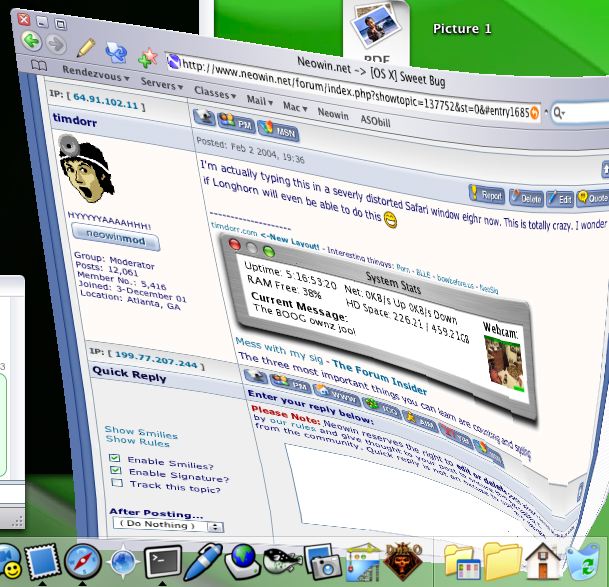The image size is (609, 587).
Task: Open the camera screenshot icon in the Dock
Action: point(322,563)
